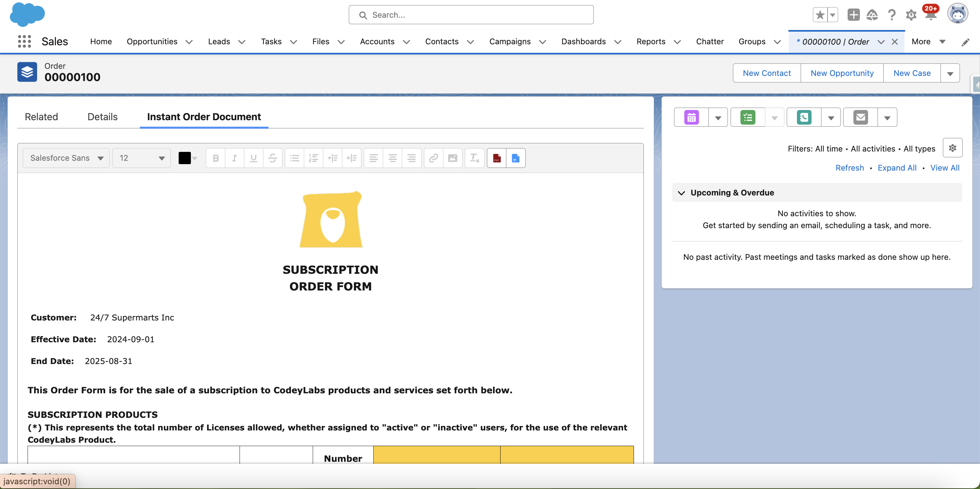Create new event calendar icon
Screen dimensions: 980x489
[692, 117]
